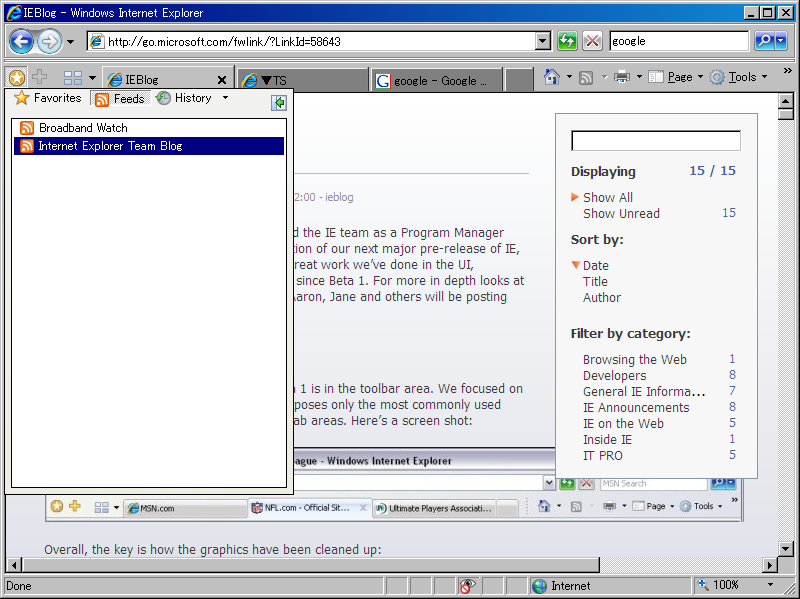Click the search box containing 'google'
Viewport: 800px width, 599px height.
click(x=679, y=41)
